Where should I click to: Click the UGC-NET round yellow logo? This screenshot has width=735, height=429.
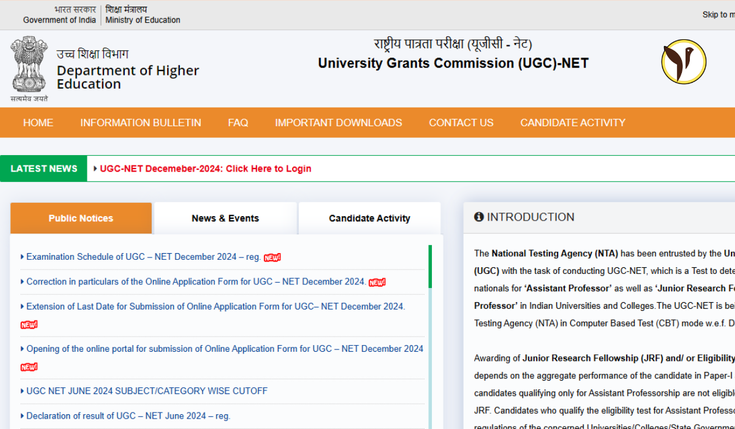683,61
